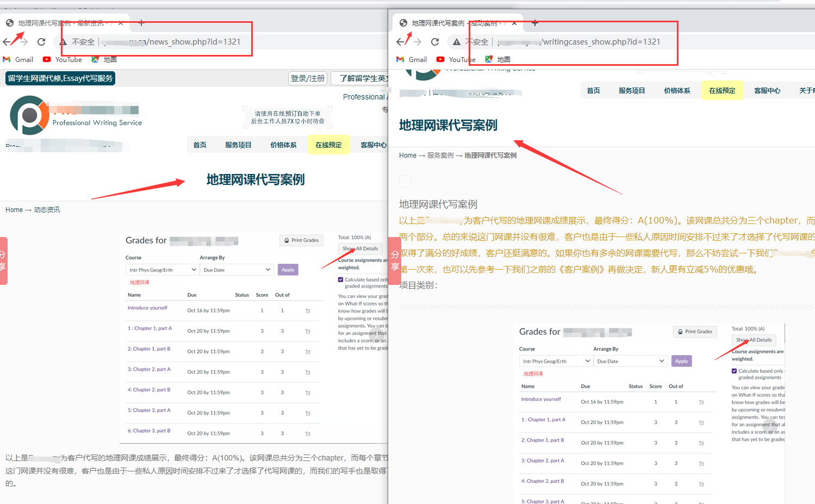Screen dimensions: 815x504
Task: Open new tab in right browser window
Action: tap(534, 23)
